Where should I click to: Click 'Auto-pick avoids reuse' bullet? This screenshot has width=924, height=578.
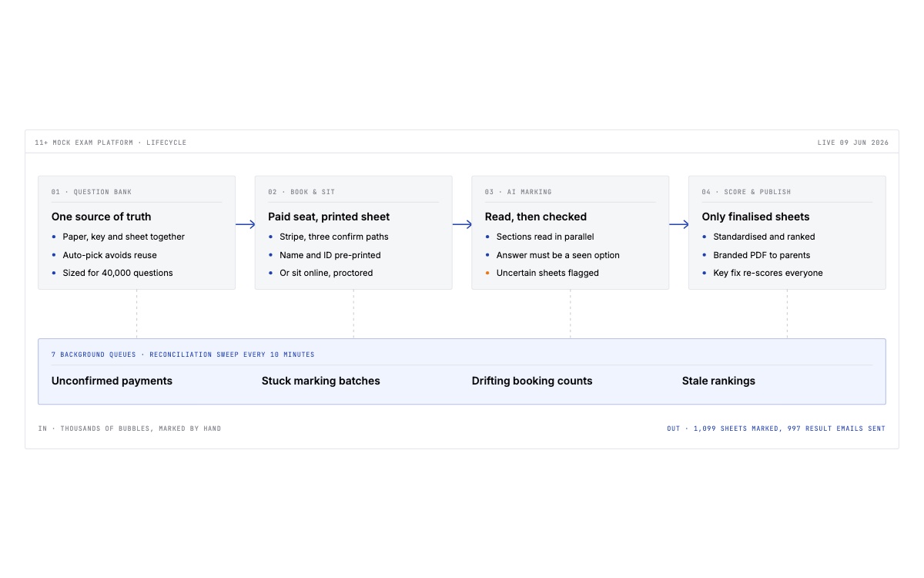[x=109, y=255]
